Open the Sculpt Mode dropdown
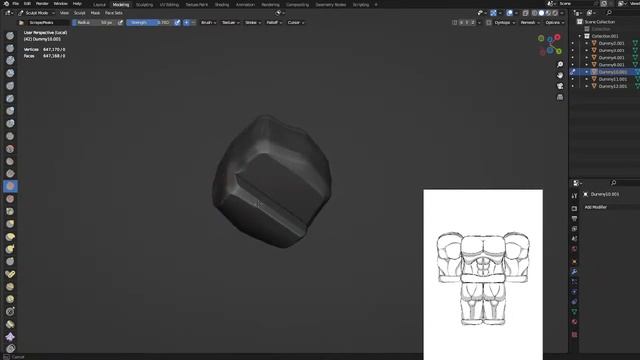The height and width of the screenshot is (360, 640). pyautogui.click(x=37, y=13)
